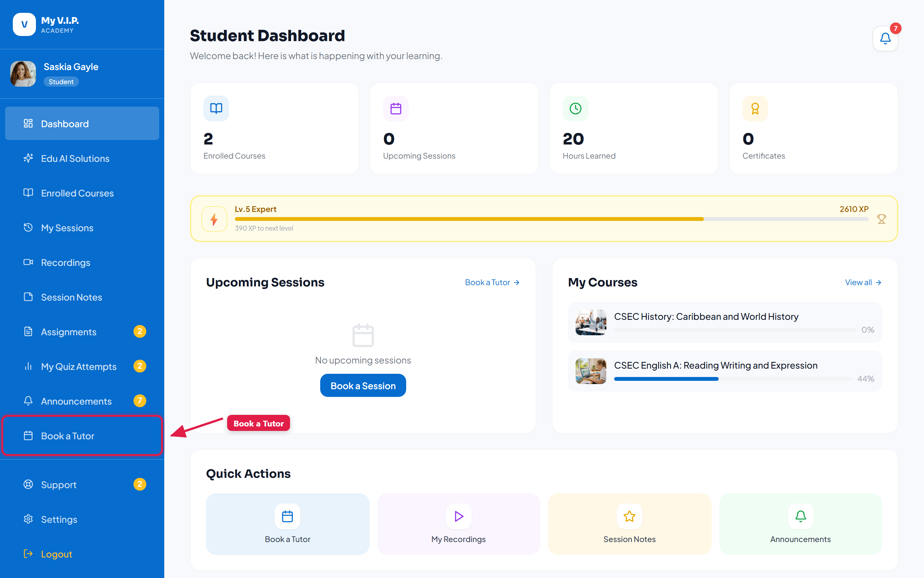The image size is (924, 578).
Task: Click the '2610 XP' value
Action: (854, 209)
